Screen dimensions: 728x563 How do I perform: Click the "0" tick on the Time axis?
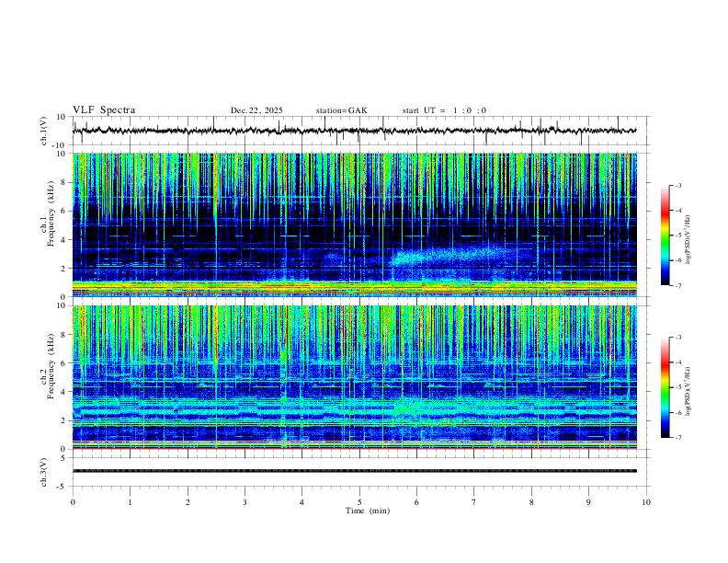(73, 502)
